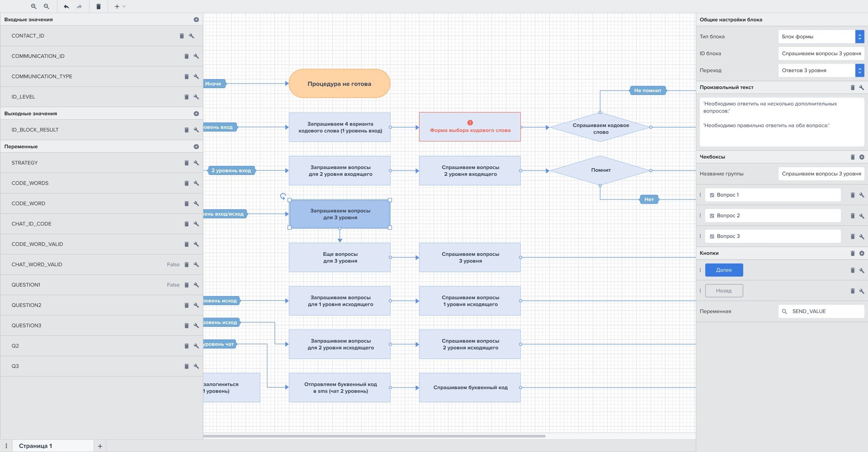Image resolution: width=868 pixels, height=452 pixels.
Task: Click the redo arrow icon
Action: click(x=79, y=7)
